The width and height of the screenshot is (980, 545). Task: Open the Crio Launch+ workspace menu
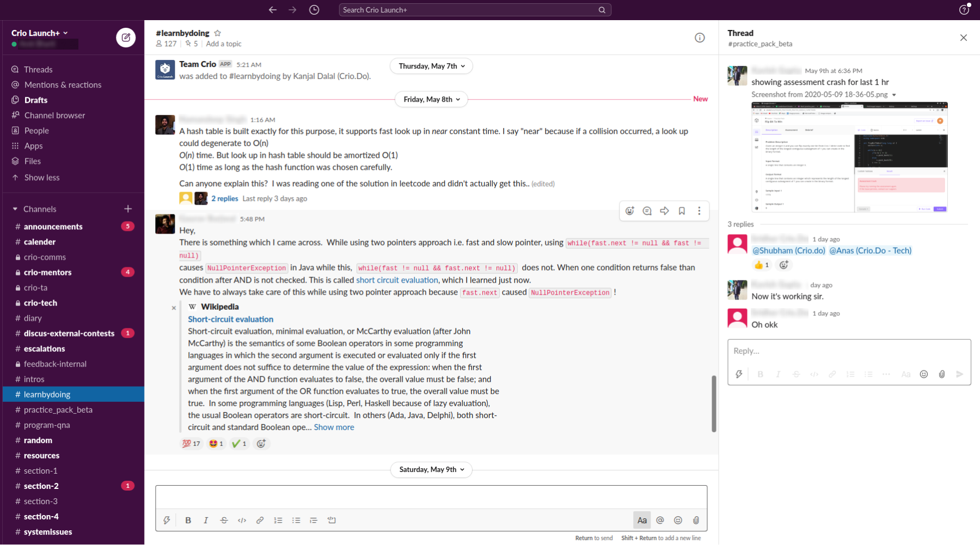tap(40, 33)
